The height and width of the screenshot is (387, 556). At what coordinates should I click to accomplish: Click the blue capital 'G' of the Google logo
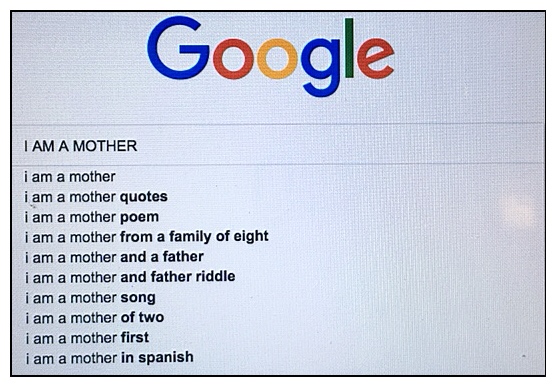[177, 48]
